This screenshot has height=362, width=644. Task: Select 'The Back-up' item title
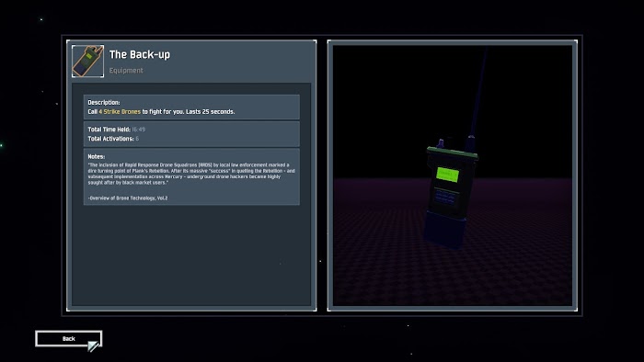click(140, 54)
